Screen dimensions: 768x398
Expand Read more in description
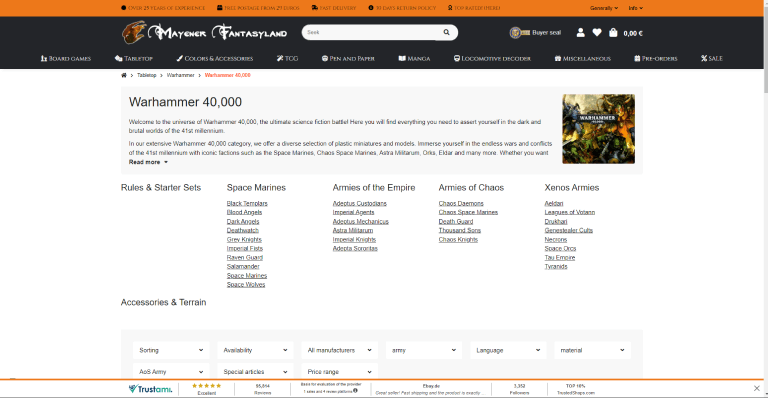pos(148,162)
